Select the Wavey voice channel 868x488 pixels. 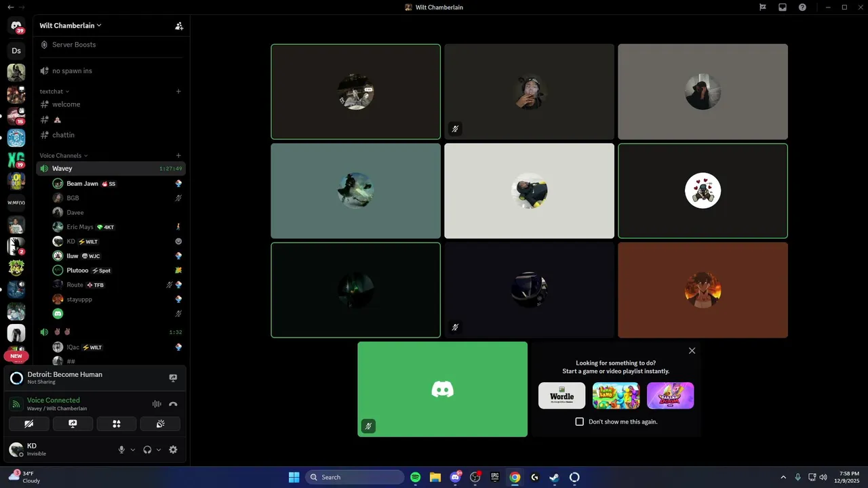tap(111, 169)
